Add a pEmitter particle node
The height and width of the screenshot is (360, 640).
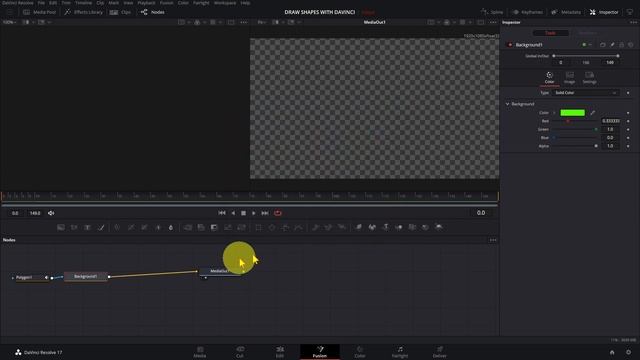point(315,227)
